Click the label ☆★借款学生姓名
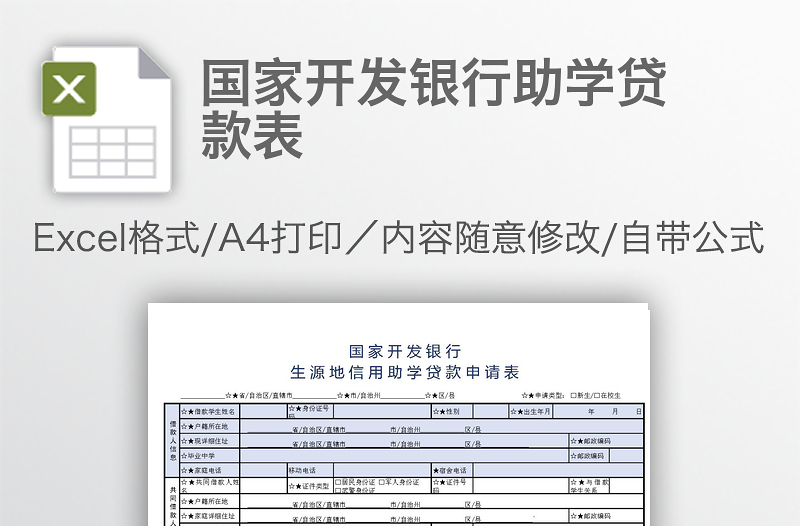This screenshot has width=800, height=526. [x=209, y=412]
